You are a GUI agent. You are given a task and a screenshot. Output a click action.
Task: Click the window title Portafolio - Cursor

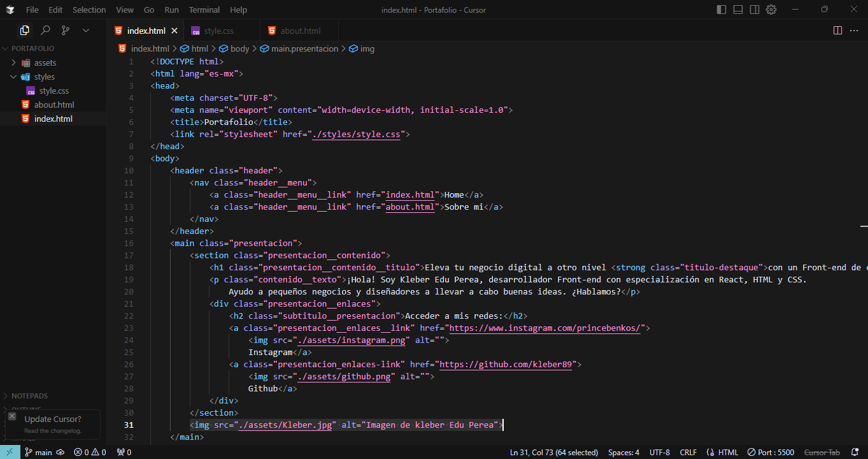[433, 10]
